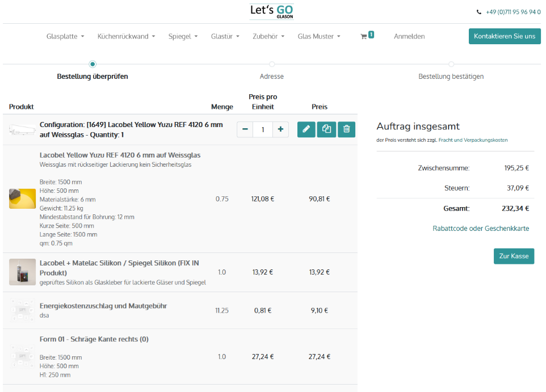The height and width of the screenshot is (392, 546).
Task: Open the Let's GO Glason logo
Action: coord(272,11)
